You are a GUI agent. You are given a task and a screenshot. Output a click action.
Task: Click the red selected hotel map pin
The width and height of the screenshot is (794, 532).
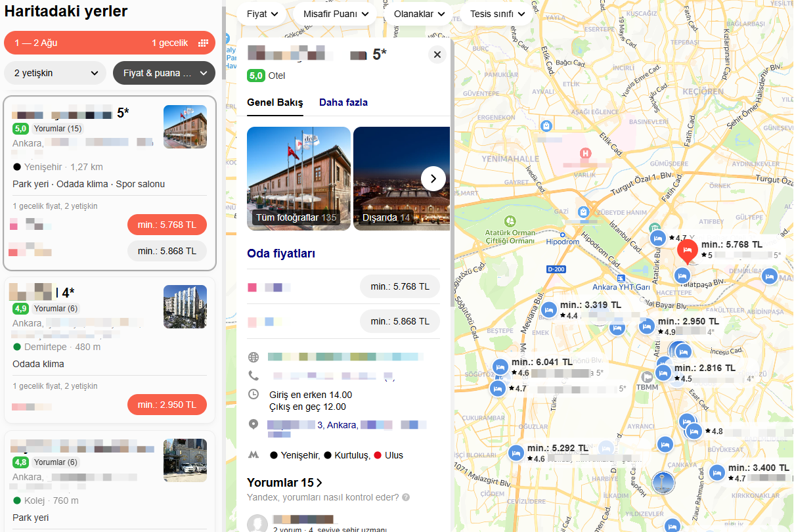point(687,251)
